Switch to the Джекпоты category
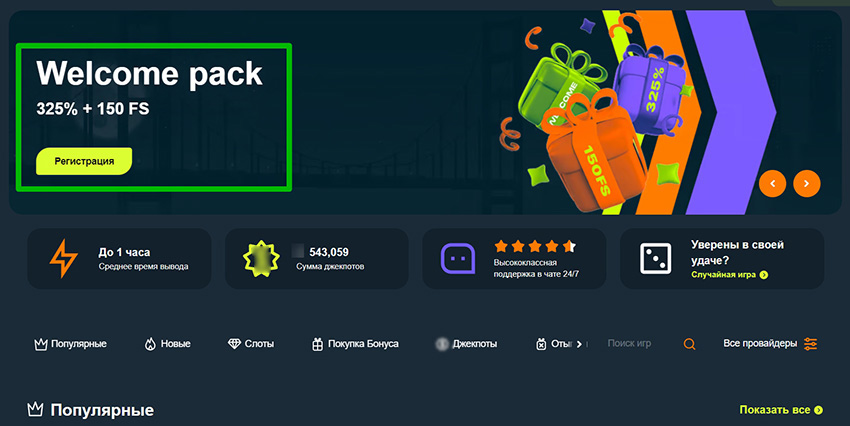Screen dimensions: 850x426 466,344
